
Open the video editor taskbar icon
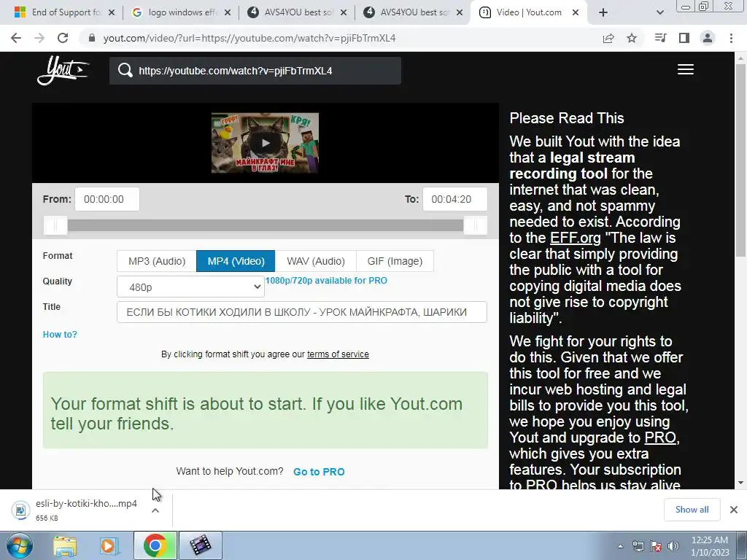pyautogui.click(x=201, y=545)
